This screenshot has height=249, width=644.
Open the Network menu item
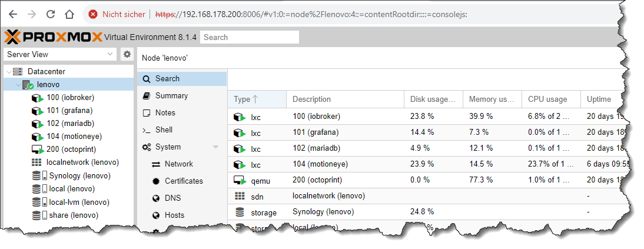(182, 164)
